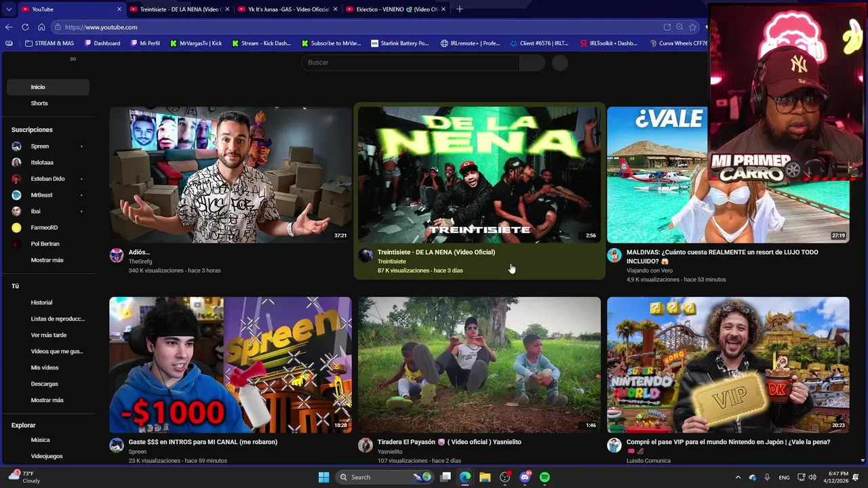
Task: Click the Yasnielito channel avatar
Action: (366, 445)
